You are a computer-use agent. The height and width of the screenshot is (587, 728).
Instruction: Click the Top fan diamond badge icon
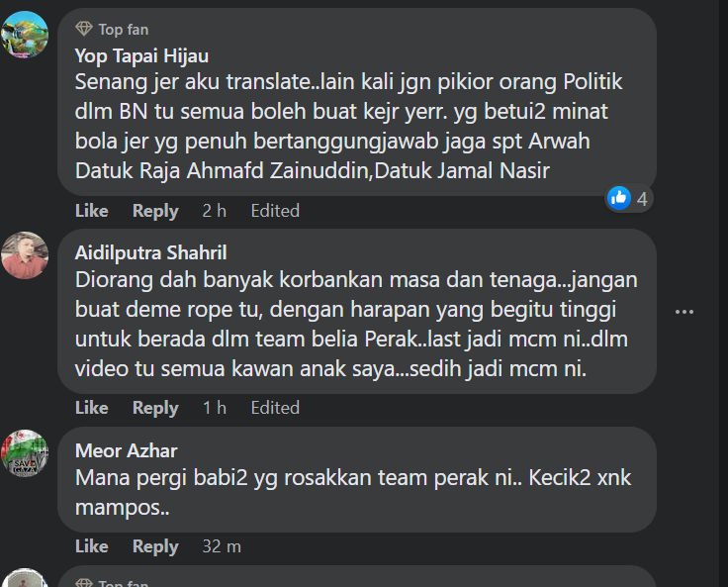[x=84, y=29]
